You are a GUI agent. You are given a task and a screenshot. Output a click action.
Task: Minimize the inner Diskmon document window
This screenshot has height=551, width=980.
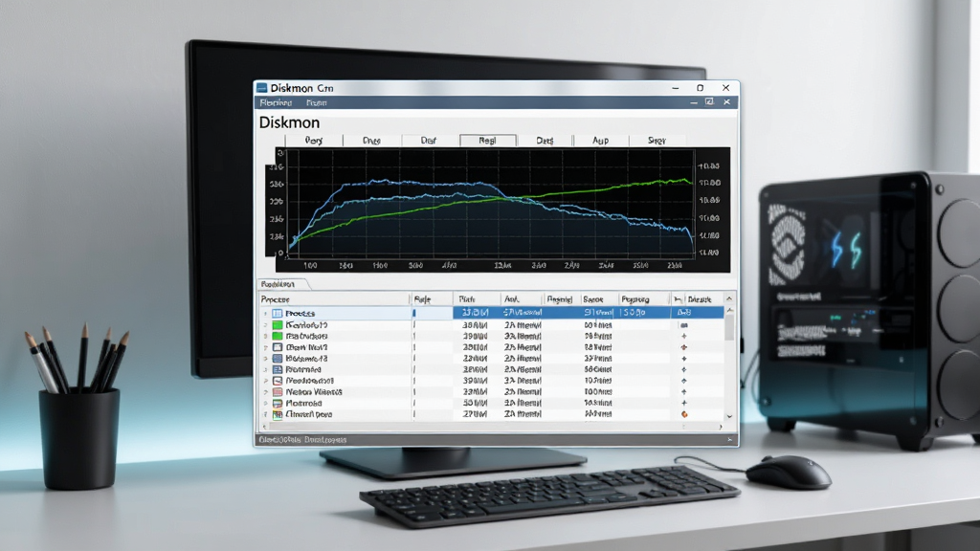click(694, 102)
